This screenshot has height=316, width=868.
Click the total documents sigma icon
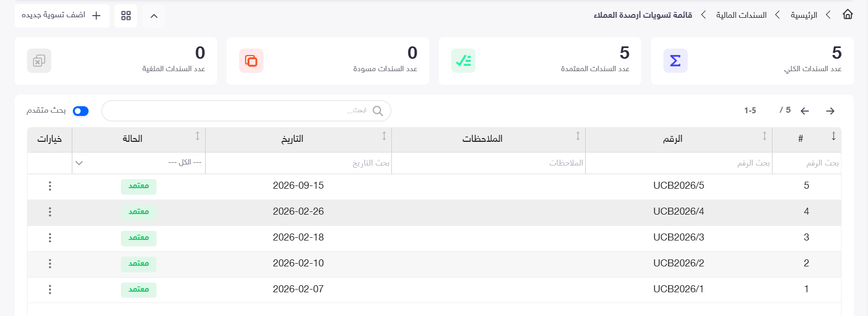(675, 61)
